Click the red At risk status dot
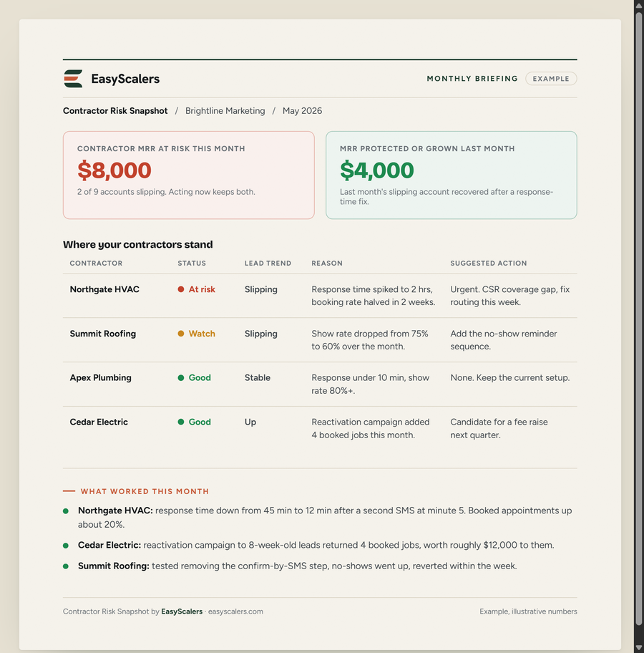This screenshot has width=644, height=653. click(180, 289)
